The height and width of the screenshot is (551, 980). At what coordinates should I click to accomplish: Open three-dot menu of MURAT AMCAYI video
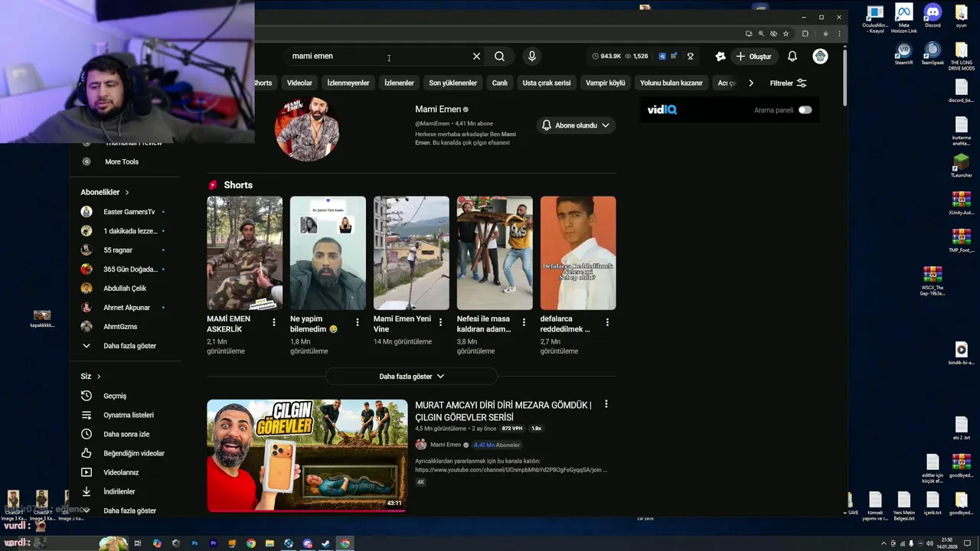606,404
